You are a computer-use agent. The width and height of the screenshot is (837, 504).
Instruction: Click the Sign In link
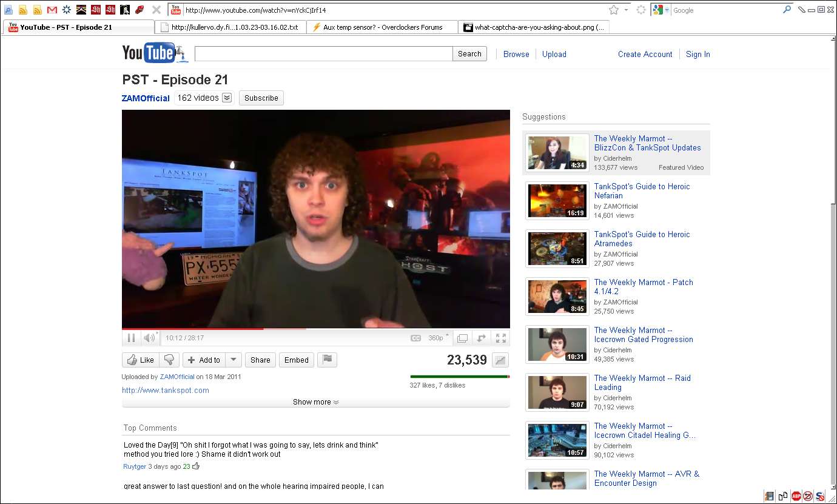point(698,54)
